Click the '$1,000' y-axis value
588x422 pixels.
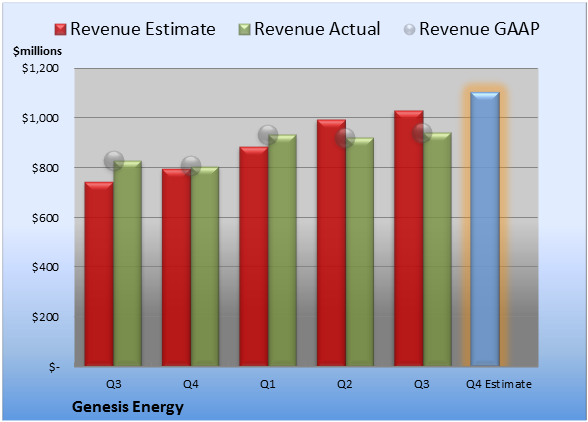coord(40,118)
